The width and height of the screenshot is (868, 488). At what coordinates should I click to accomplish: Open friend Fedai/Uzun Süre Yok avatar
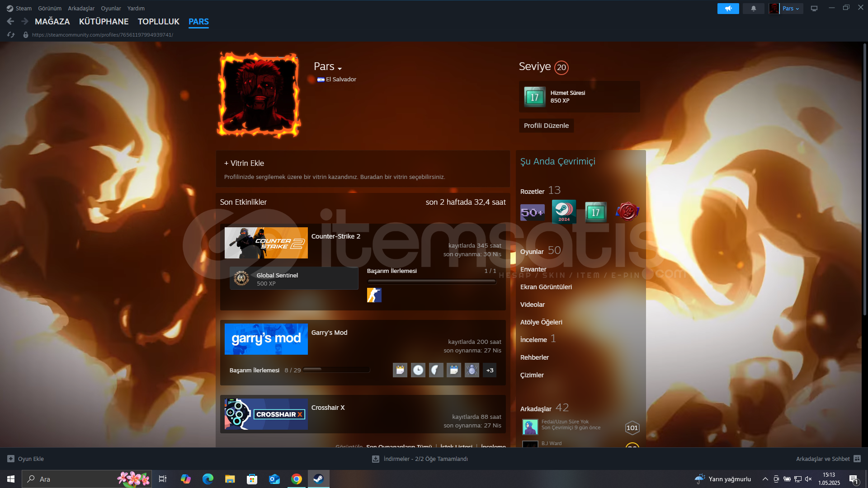tap(530, 427)
